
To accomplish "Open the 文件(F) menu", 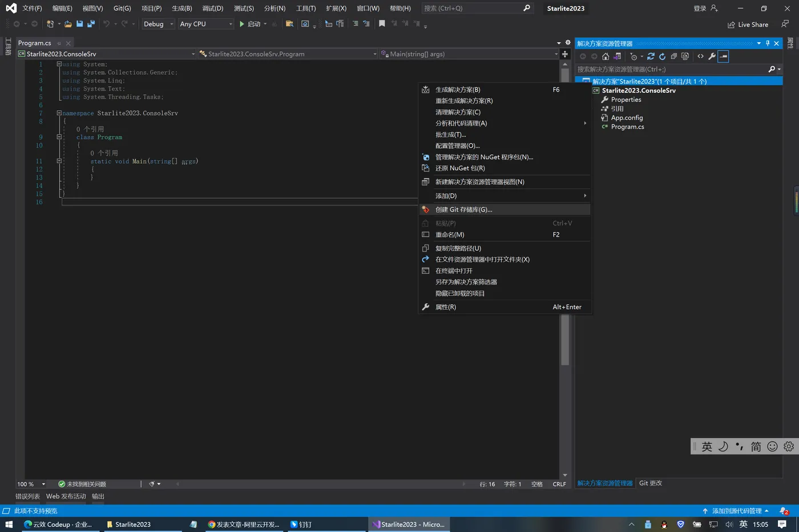I will coord(32,8).
